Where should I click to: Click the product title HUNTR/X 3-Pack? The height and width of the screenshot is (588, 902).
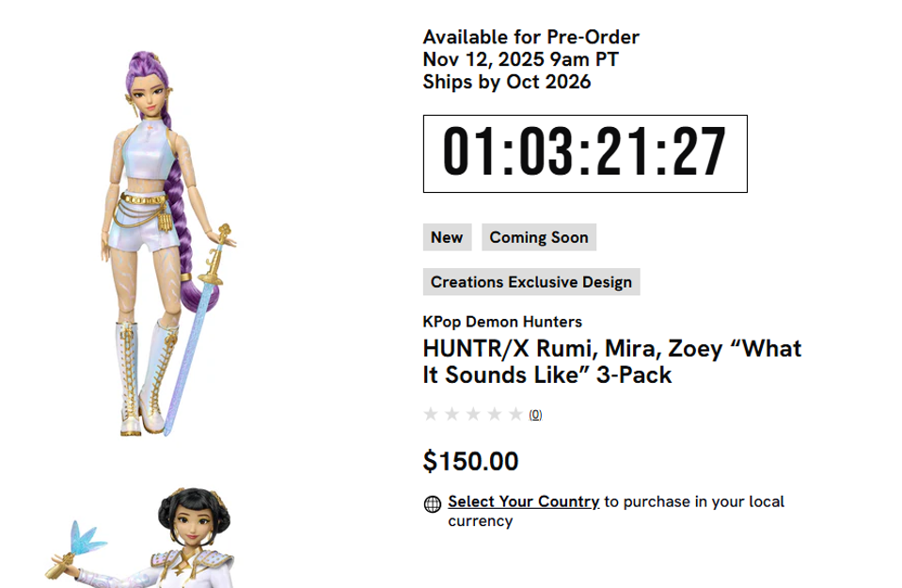[611, 360]
